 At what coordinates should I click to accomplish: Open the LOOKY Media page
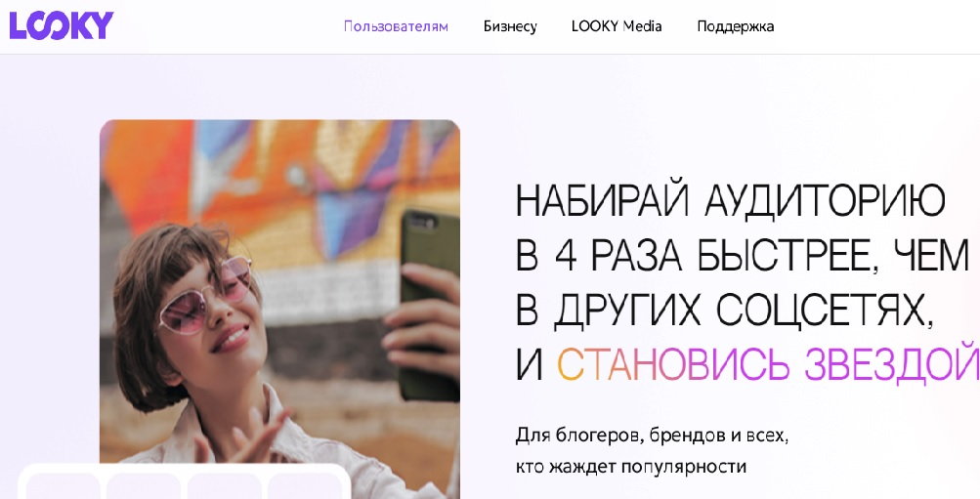point(617,26)
